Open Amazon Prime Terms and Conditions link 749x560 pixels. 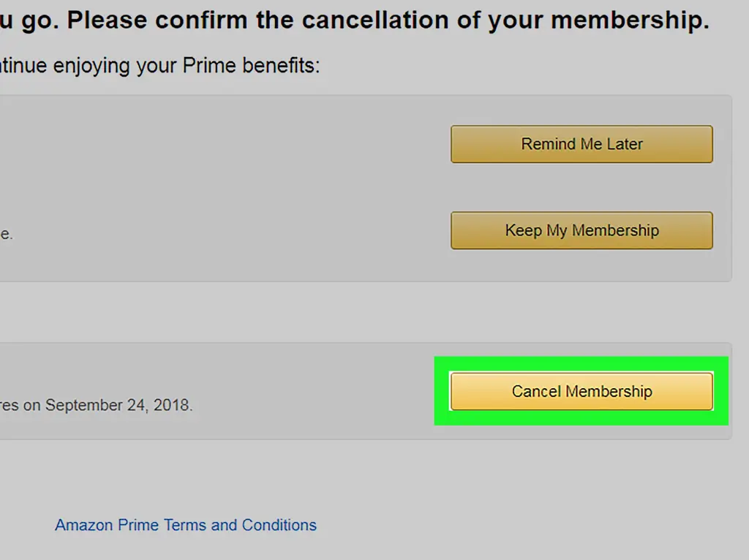[x=186, y=525]
